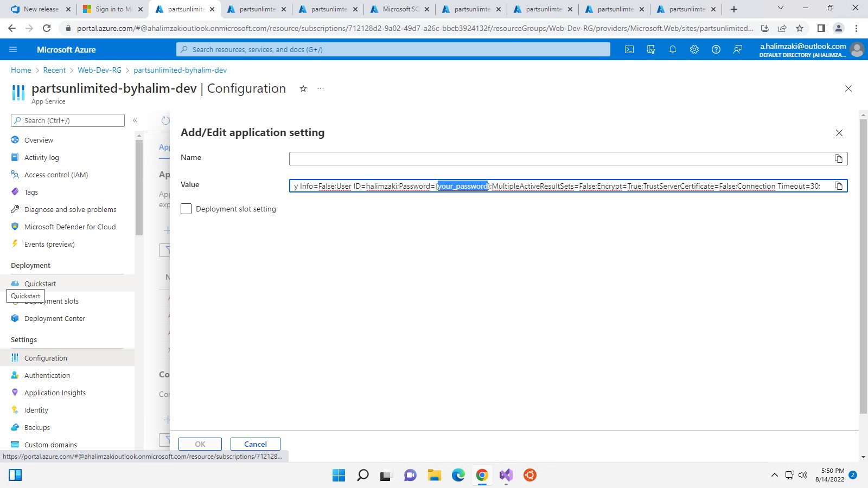Open Deployment Center
Screen dimensions: 868x488
point(55,318)
